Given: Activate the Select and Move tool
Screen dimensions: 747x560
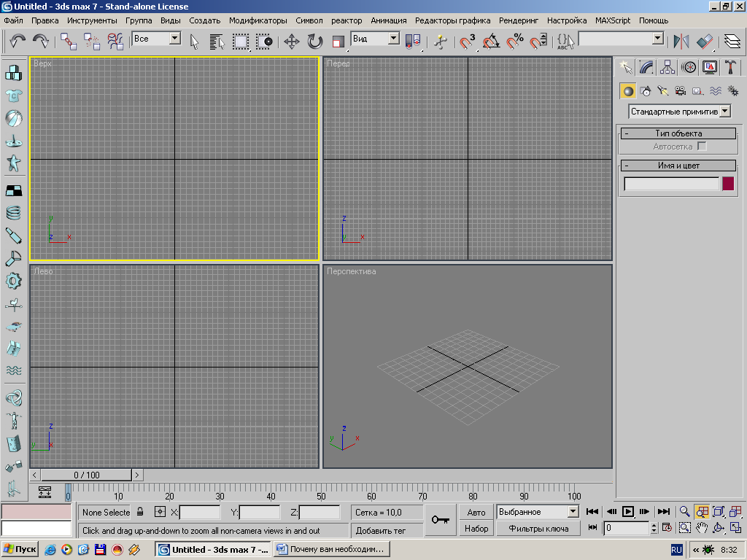Looking at the screenshot, I should (292, 41).
